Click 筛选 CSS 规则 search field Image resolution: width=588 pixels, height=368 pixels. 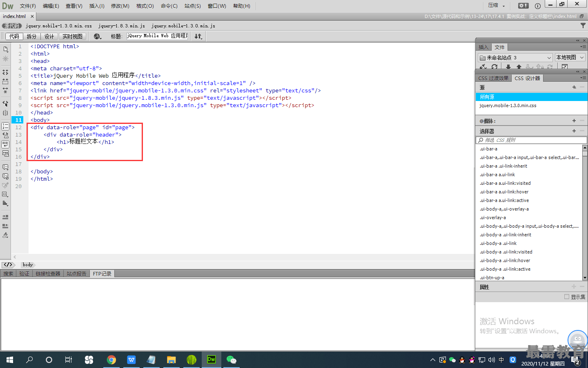pos(531,140)
